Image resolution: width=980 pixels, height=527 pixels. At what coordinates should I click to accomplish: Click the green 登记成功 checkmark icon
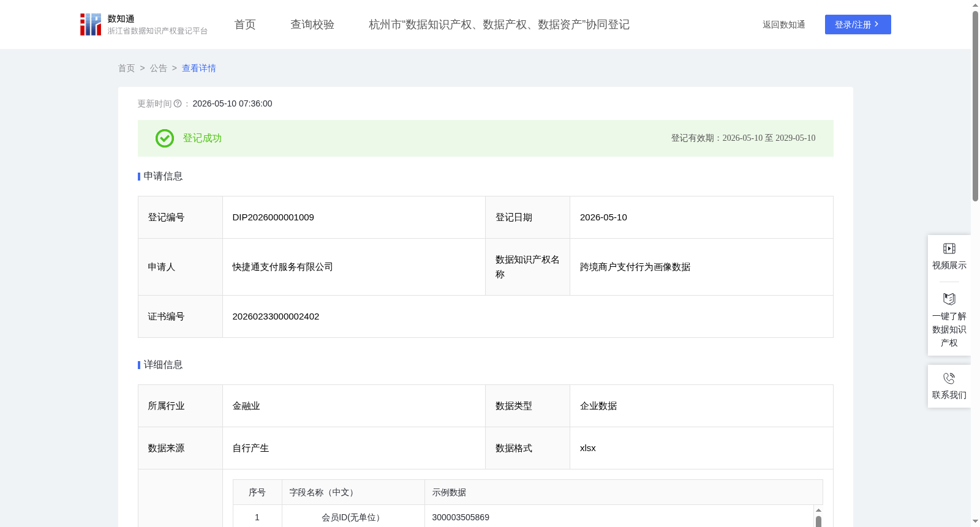coord(165,138)
